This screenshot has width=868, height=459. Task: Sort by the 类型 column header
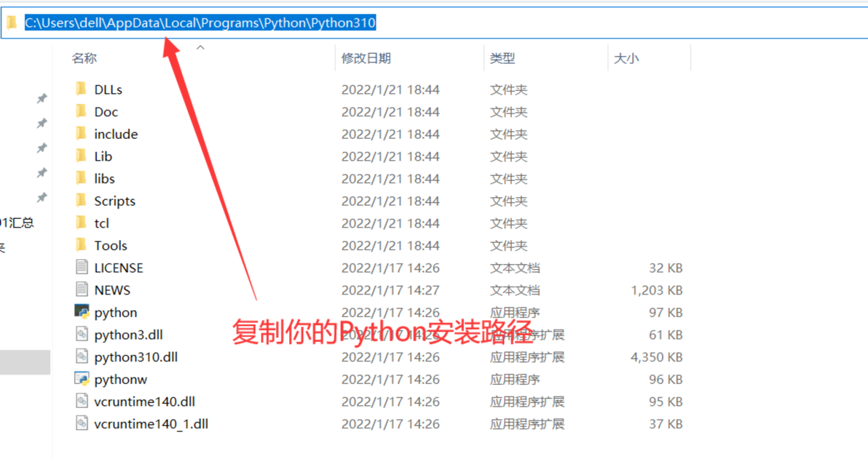pyautogui.click(x=502, y=58)
